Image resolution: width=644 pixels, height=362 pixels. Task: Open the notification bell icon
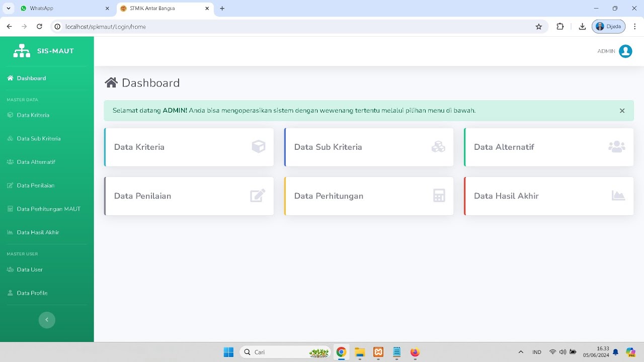615,352
